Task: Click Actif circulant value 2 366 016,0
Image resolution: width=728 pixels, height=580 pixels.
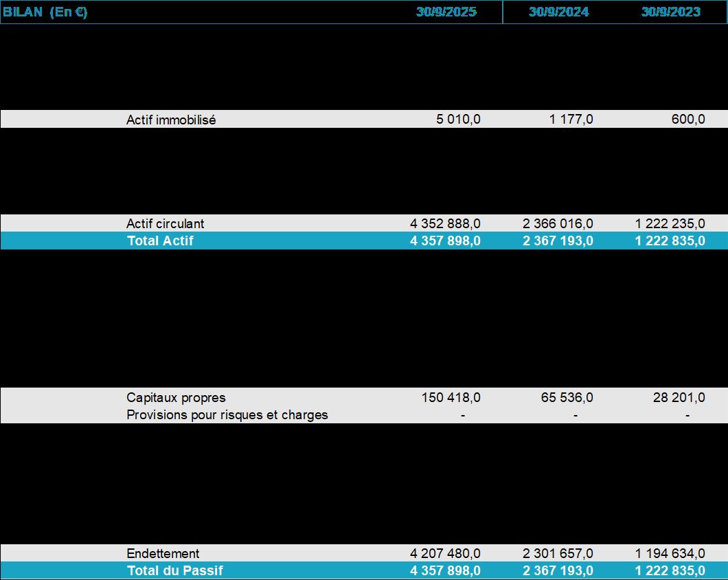Action: [558, 223]
